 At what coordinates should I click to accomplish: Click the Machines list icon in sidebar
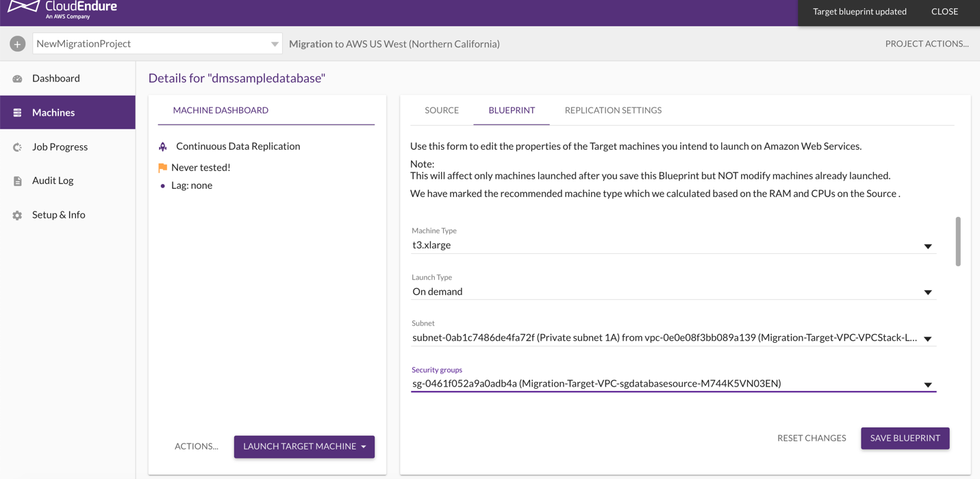(x=18, y=113)
